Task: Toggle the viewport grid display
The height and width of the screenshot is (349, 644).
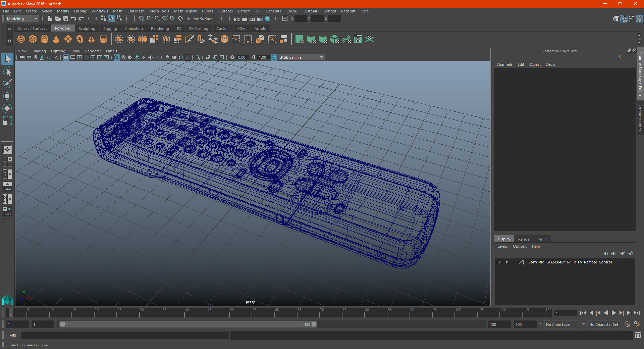Action: click(x=66, y=57)
